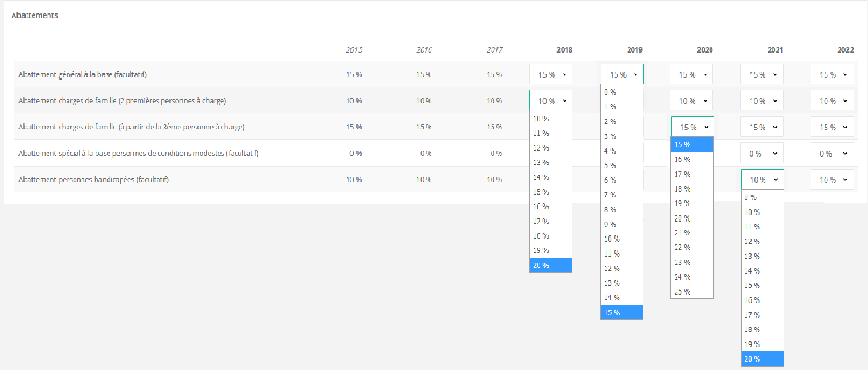Select highlighted 20 % in 2018 list
Image resolution: width=868 pixels, height=370 pixels.
(x=550, y=265)
